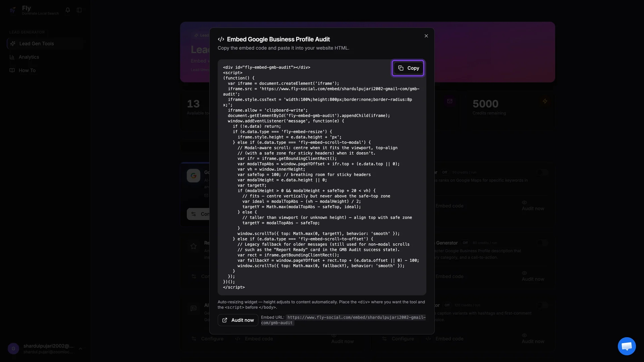Screen dimensions: 644x362
Task: Toggle the description Generator tool switch
Action: point(542,243)
